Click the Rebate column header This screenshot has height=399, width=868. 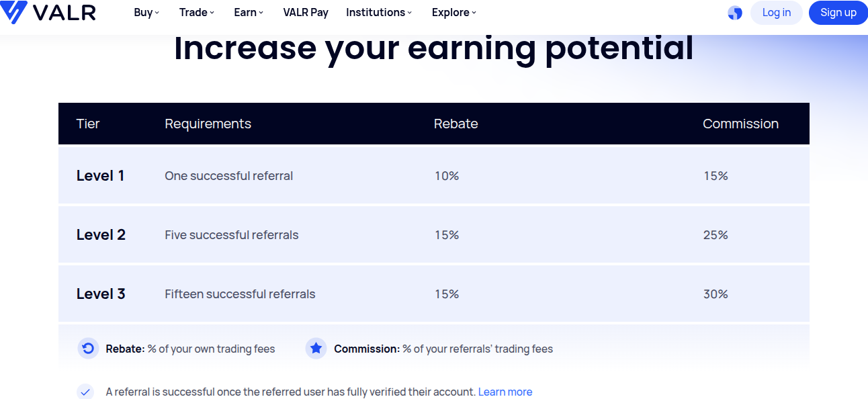[x=456, y=124]
